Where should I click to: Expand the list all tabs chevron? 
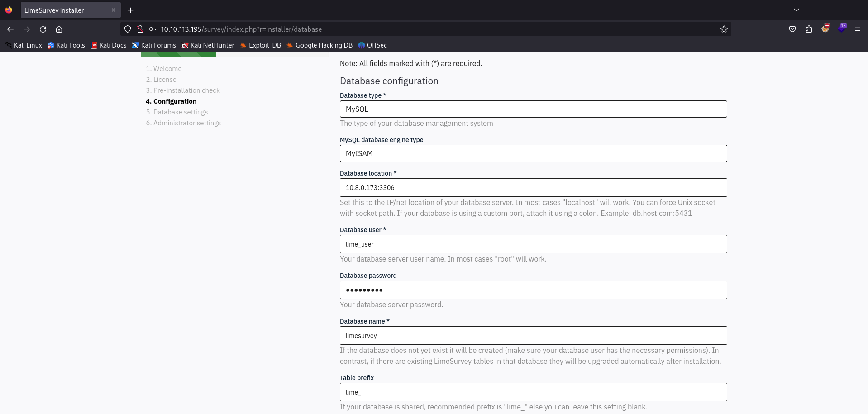pyautogui.click(x=796, y=10)
